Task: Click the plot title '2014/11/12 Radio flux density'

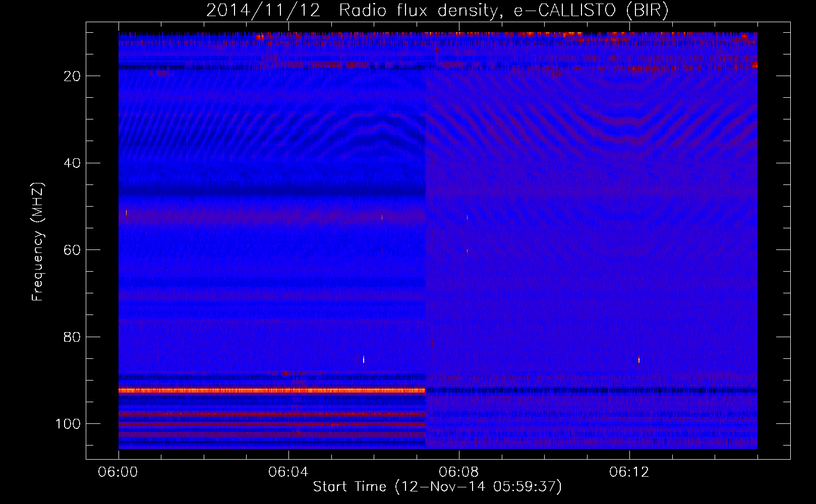Action: (437, 10)
